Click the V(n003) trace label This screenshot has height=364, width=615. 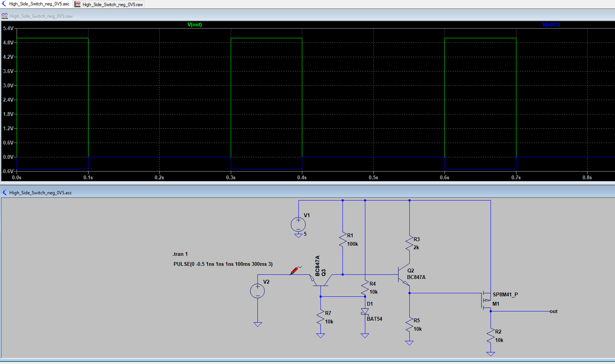[x=551, y=24]
